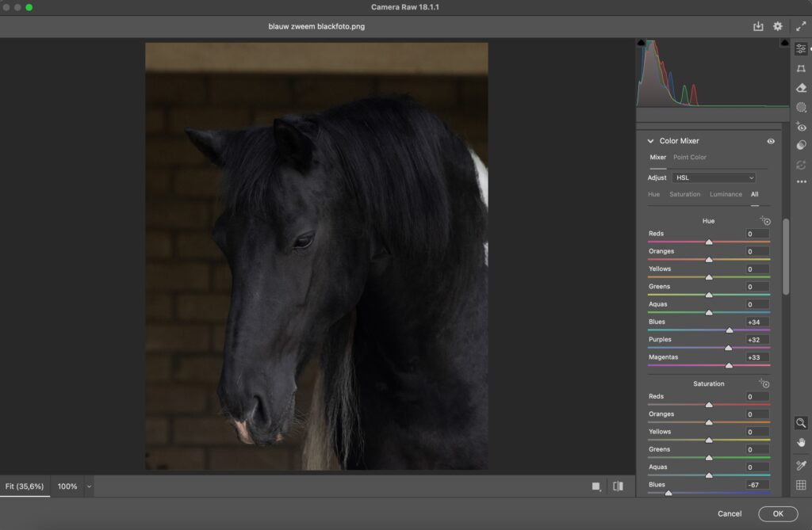Open the Masking tool

[x=801, y=108]
